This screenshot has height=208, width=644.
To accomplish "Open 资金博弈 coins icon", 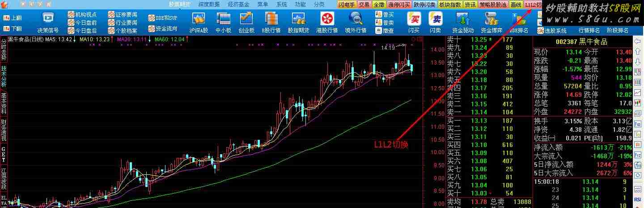I will coord(491,18).
